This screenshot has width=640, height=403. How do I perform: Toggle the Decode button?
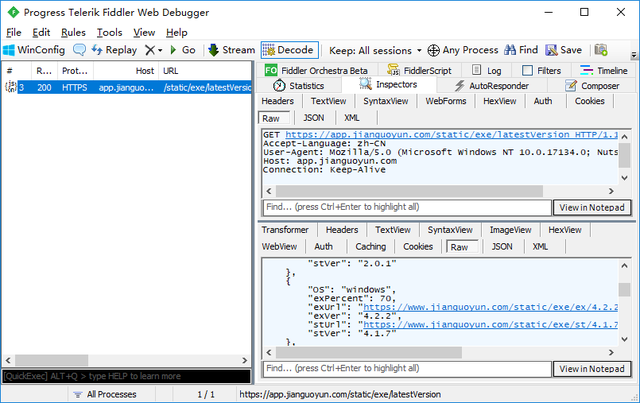tap(289, 50)
